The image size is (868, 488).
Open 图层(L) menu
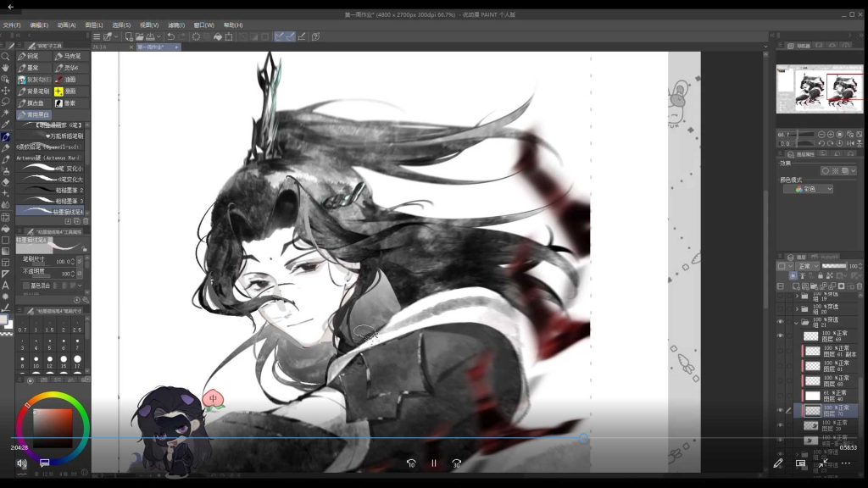click(94, 25)
